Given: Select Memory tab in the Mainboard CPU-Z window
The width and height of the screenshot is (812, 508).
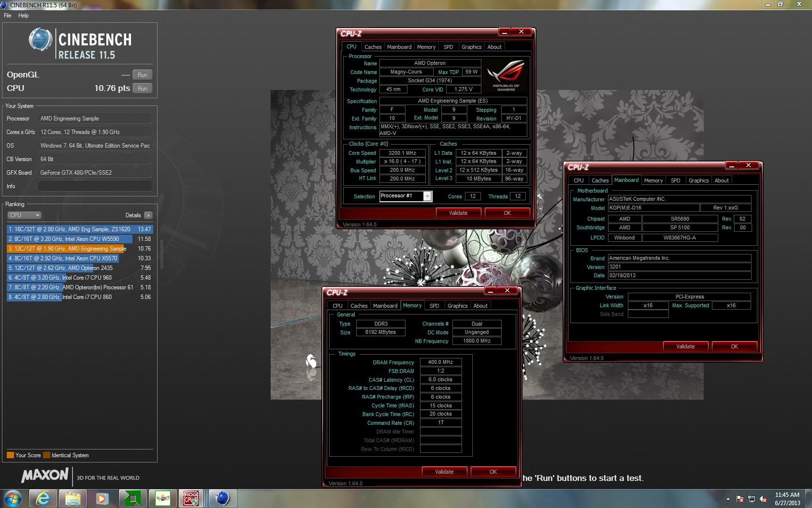Looking at the screenshot, I should tap(653, 180).
